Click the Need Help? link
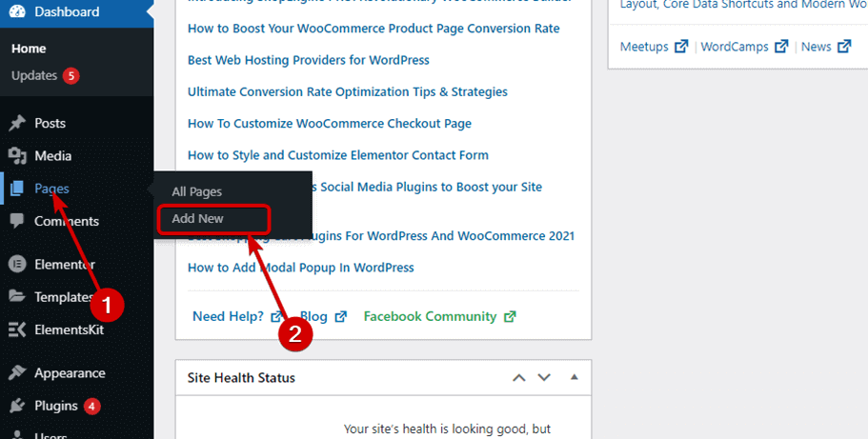Image resolution: width=868 pixels, height=439 pixels. (228, 317)
